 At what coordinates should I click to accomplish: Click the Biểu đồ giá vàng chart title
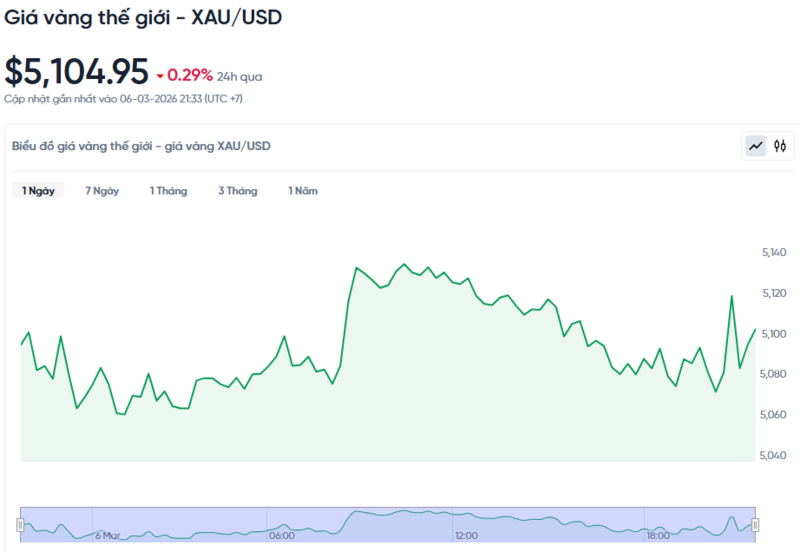click(141, 146)
